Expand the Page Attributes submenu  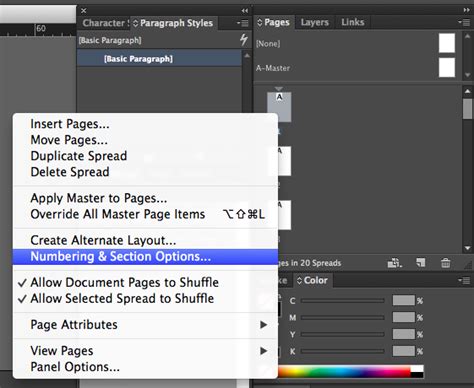[x=145, y=325]
